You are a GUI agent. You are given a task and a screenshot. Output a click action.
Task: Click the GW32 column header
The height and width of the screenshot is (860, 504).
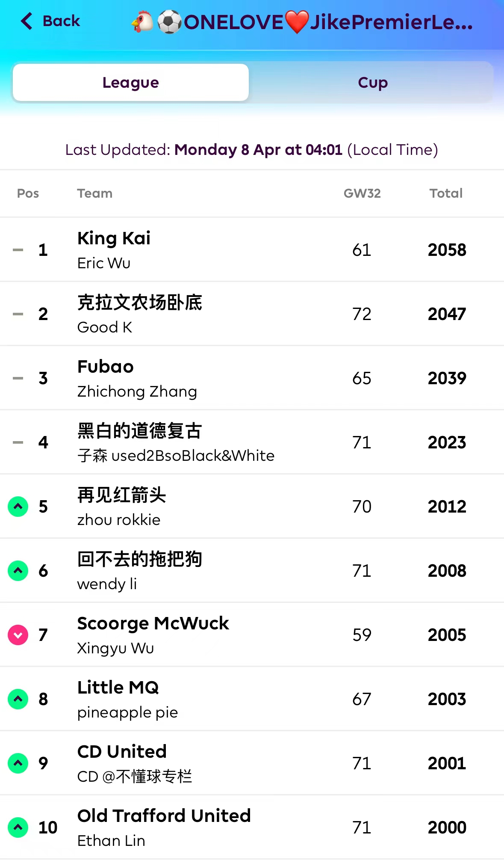[362, 193]
